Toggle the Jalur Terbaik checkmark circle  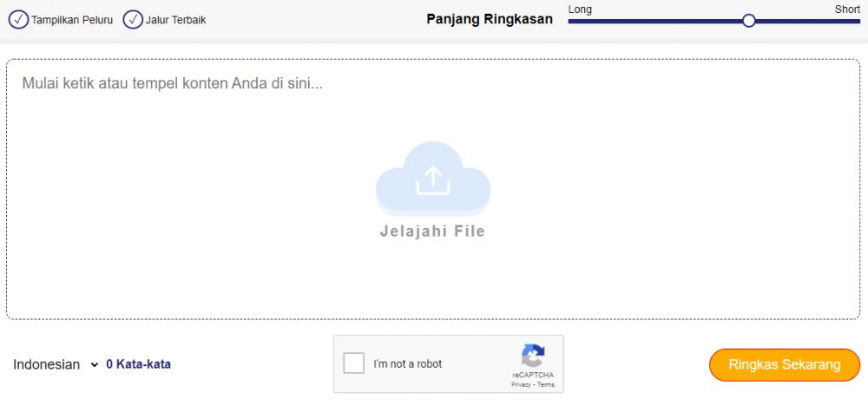tap(133, 19)
